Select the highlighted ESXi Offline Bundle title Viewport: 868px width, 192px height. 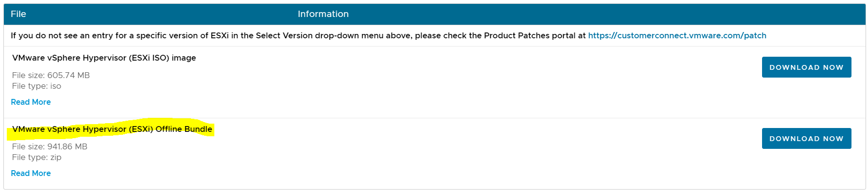112,129
